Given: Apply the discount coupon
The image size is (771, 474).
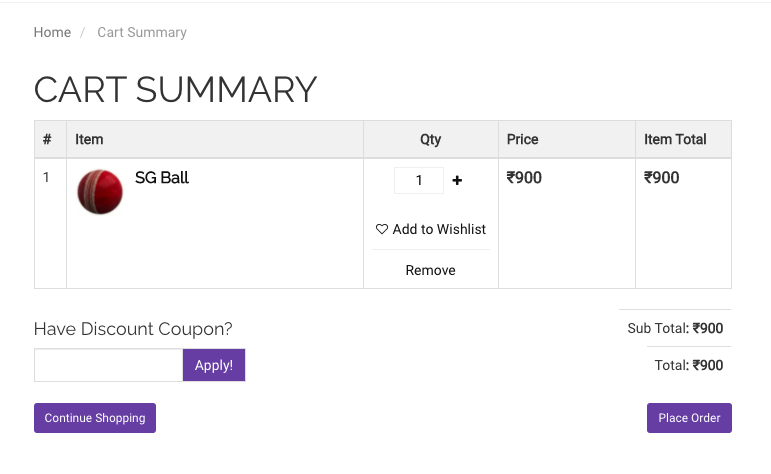Looking at the screenshot, I should (214, 365).
